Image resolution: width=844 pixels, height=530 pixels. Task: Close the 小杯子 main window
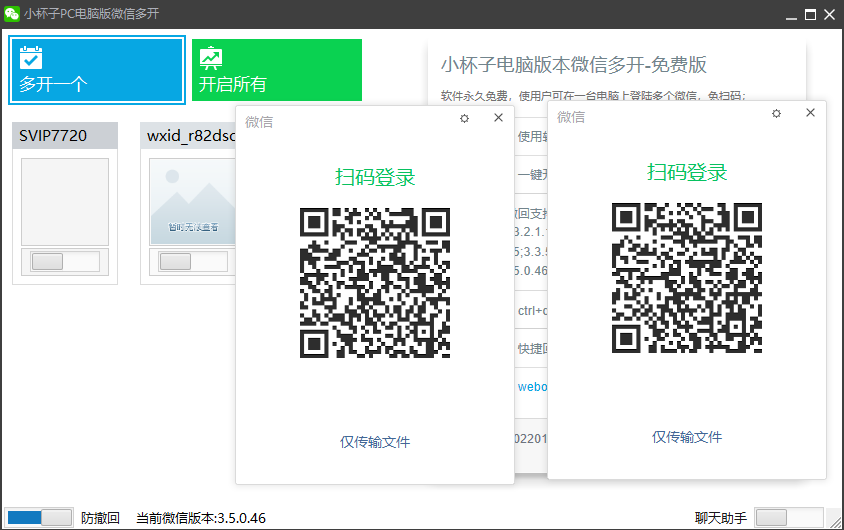(829, 15)
